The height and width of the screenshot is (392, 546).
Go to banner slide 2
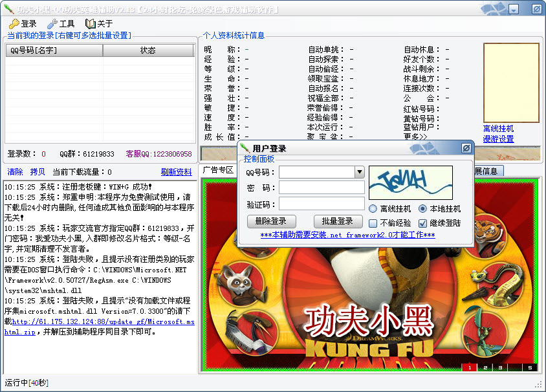[x=485, y=367]
